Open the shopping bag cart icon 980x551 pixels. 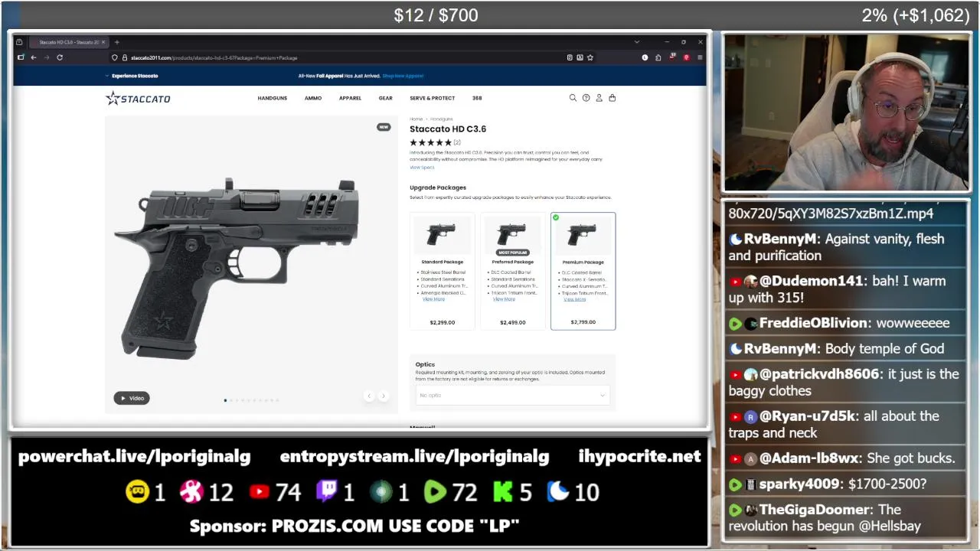coord(612,98)
